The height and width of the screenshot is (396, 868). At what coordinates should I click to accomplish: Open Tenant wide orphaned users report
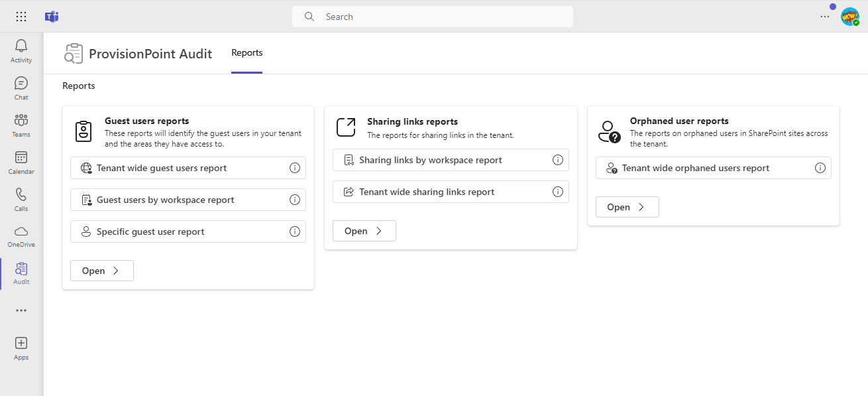pyautogui.click(x=714, y=168)
